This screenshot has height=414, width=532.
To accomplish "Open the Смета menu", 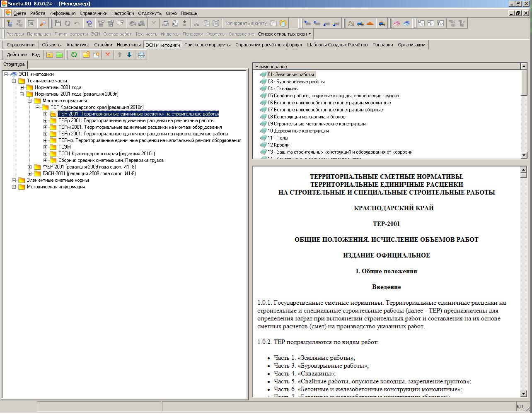I will tap(19, 13).
